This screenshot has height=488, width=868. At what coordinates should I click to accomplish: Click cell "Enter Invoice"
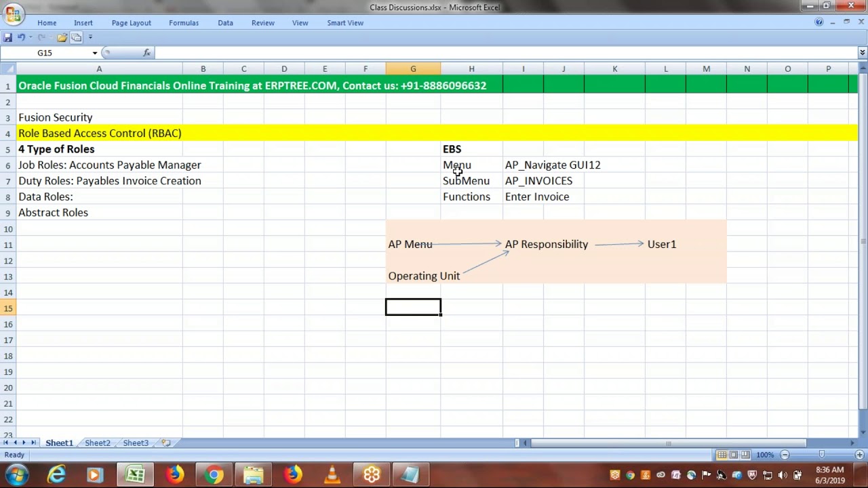click(x=537, y=197)
